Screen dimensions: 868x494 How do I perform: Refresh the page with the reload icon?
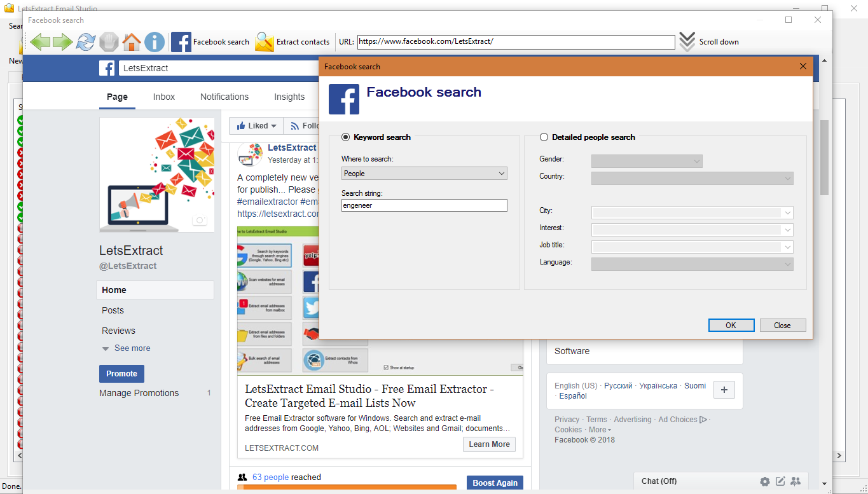(x=85, y=42)
